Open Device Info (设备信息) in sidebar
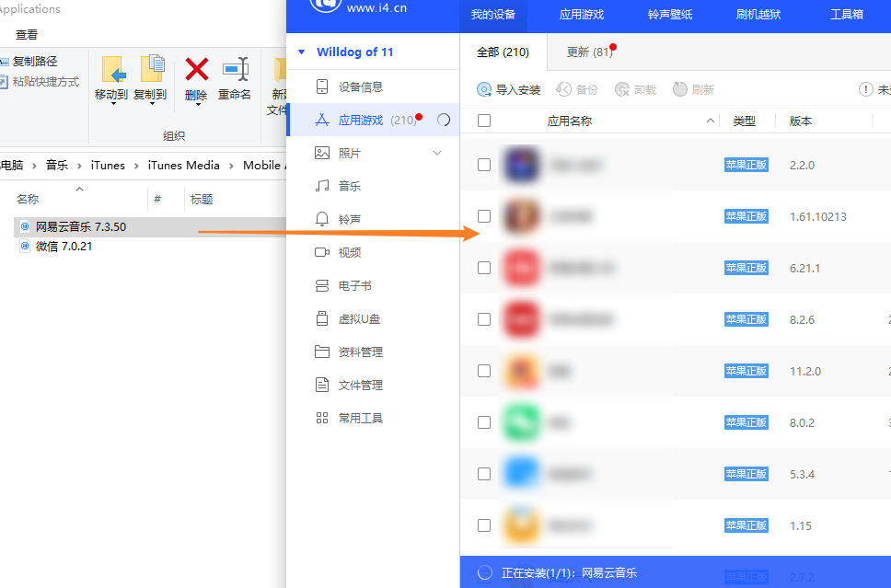891x588 pixels. tap(360, 87)
